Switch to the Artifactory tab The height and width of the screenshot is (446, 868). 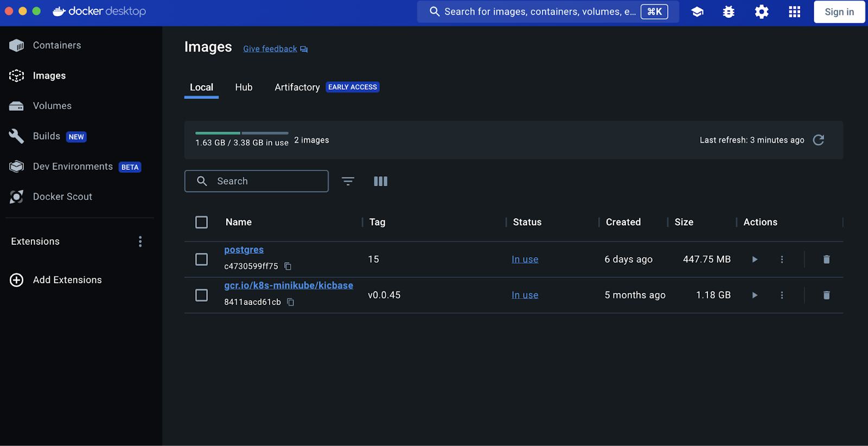[297, 87]
